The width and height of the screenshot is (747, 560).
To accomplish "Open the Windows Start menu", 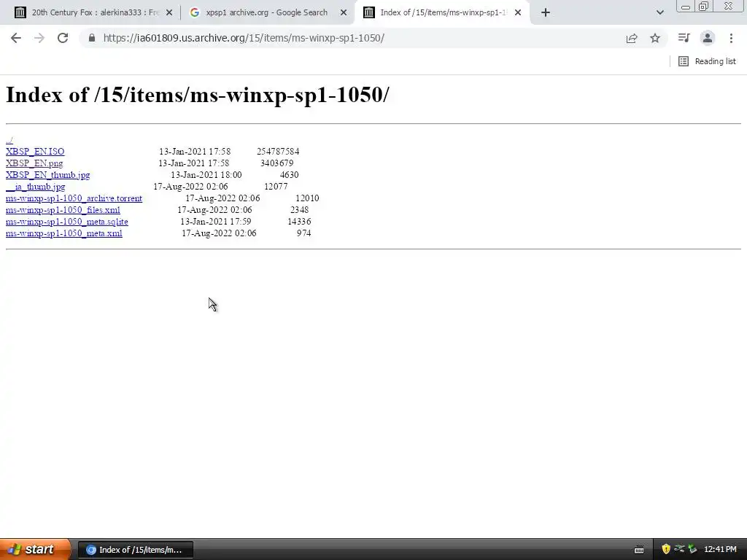I will tap(34, 549).
